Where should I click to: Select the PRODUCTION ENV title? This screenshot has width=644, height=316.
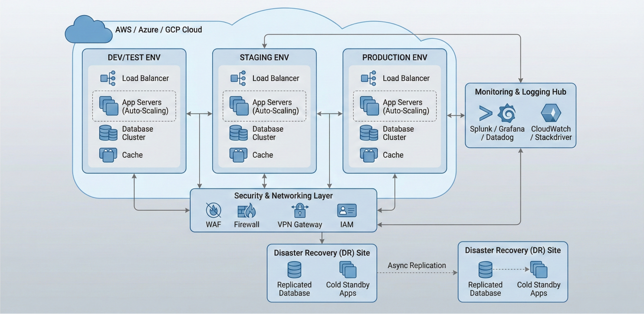pyautogui.click(x=394, y=58)
